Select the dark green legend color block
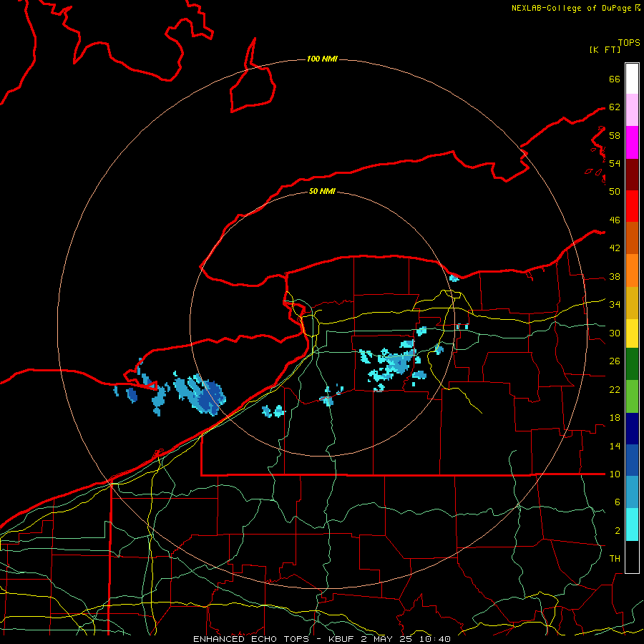The image size is (644, 644). pos(632,364)
